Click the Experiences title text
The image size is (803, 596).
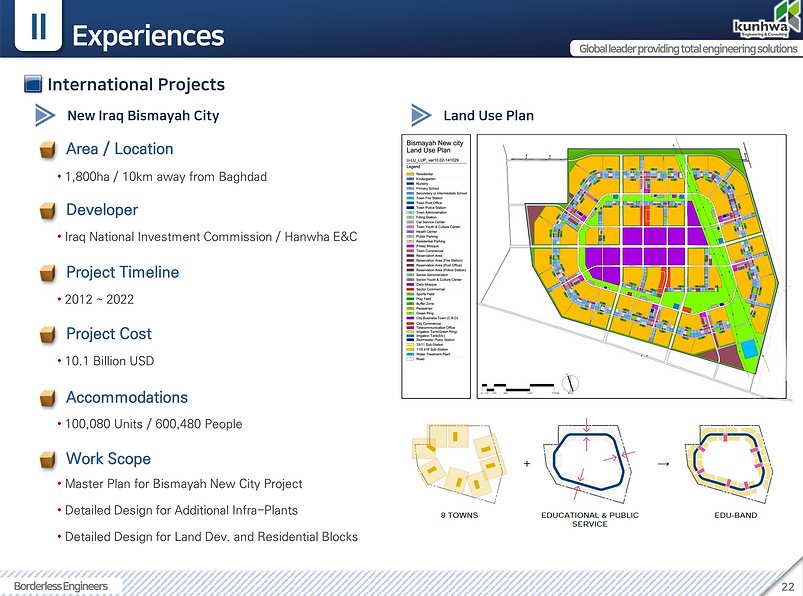pyautogui.click(x=149, y=36)
